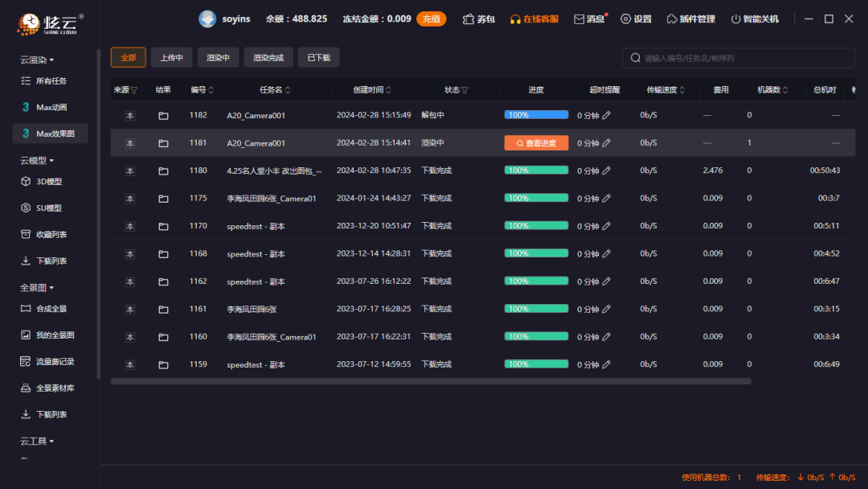Open the 消息 messages envelope
This screenshot has height=489, width=868.
579,19
